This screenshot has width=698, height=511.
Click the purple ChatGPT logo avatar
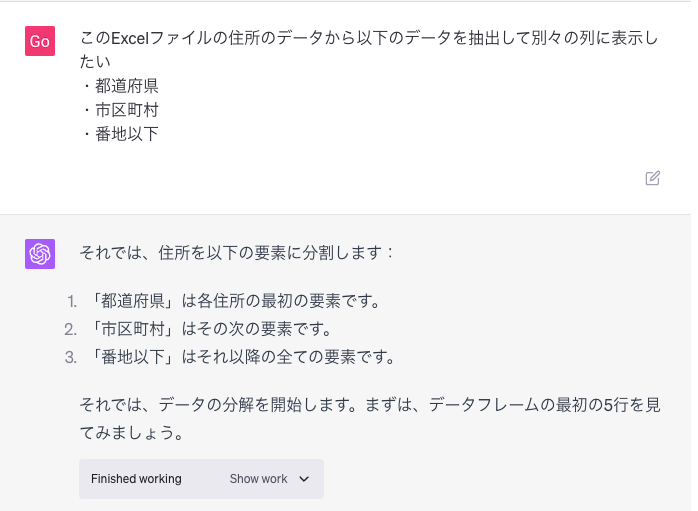pyautogui.click(x=40, y=254)
